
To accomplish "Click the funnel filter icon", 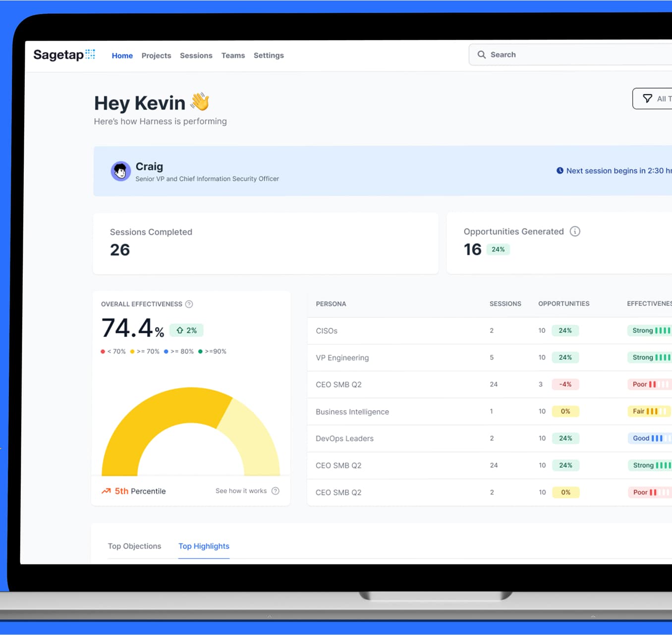I will coord(647,99).
